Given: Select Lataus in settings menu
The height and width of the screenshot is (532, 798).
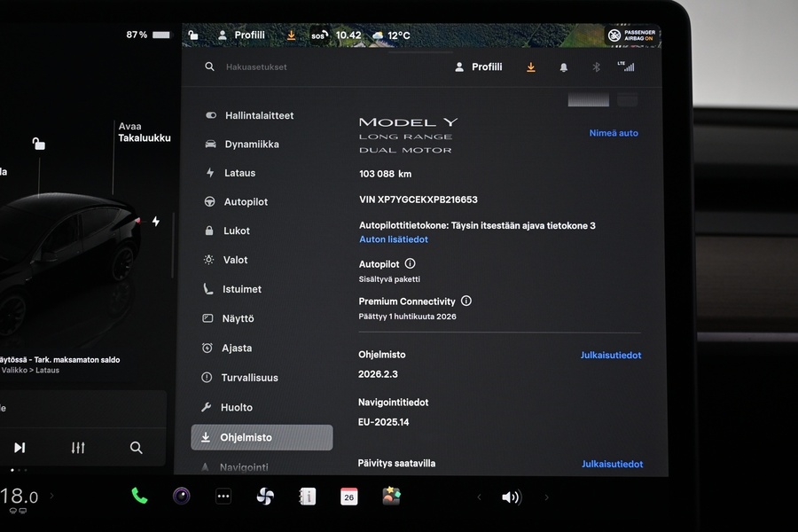Looking at the screenshot, I should pos(239,173).
